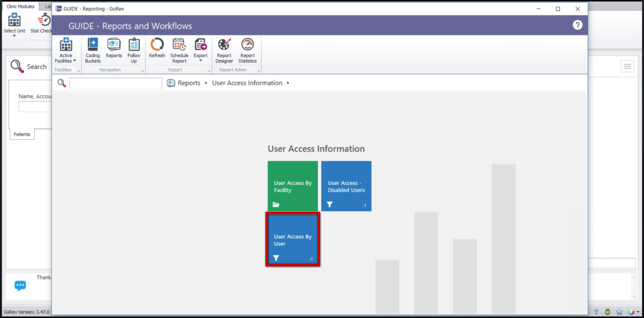Click Select Unit in background window
644x318 pixels.
point(14,25)
